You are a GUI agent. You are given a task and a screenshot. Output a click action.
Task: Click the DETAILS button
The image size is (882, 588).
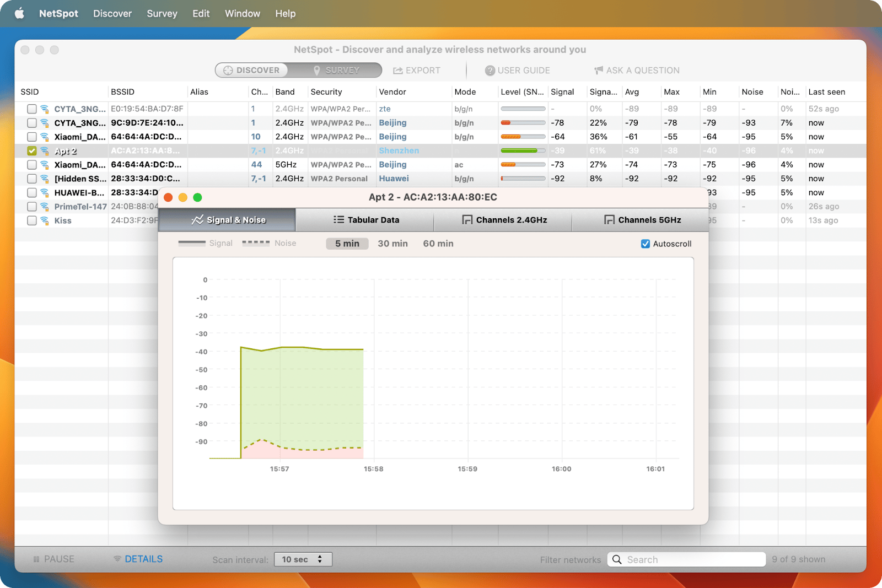[x=138, y=559]
